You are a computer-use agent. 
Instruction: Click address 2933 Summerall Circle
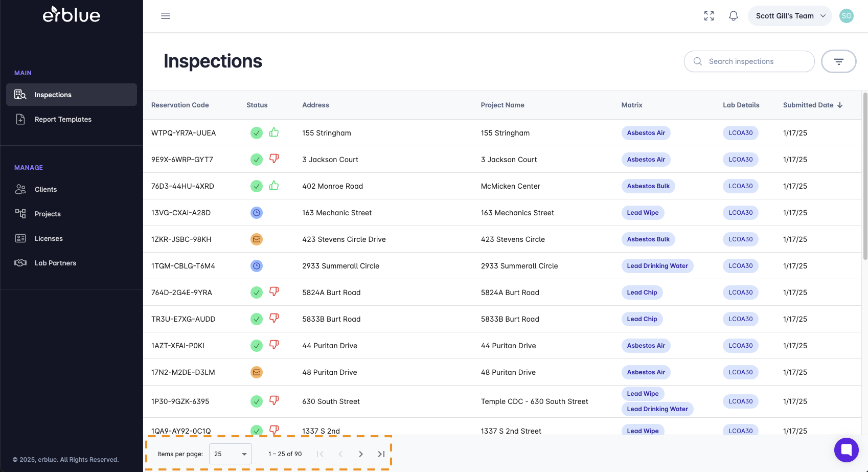click(x=341, y=266)
